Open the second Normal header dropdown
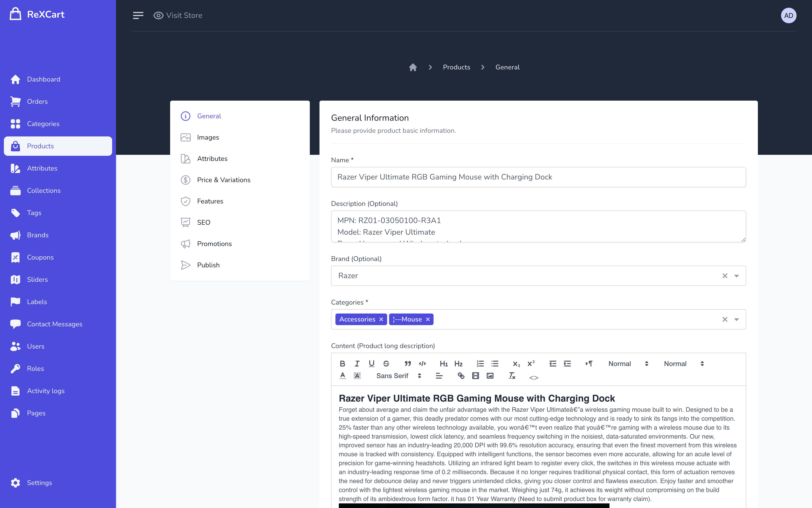Viewport: 812px width, 508px height. [x=684, y=364]
